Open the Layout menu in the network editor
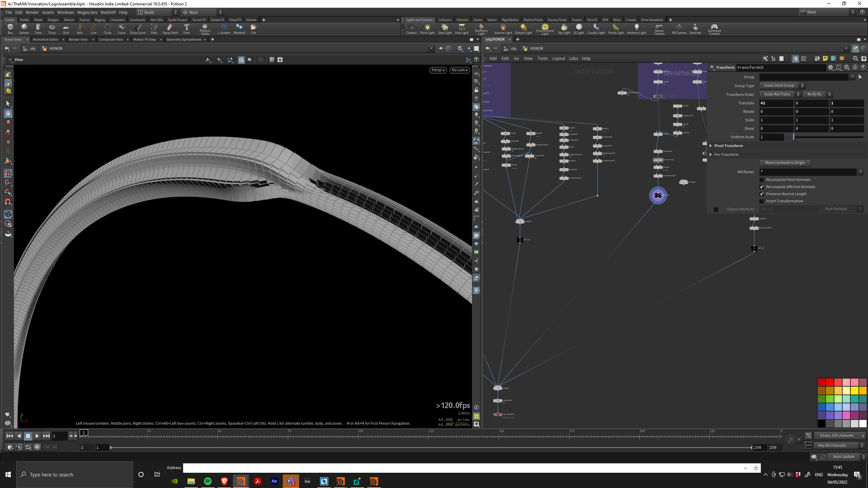The width and height of the screenshot is (868, 488). pos(559,58)
